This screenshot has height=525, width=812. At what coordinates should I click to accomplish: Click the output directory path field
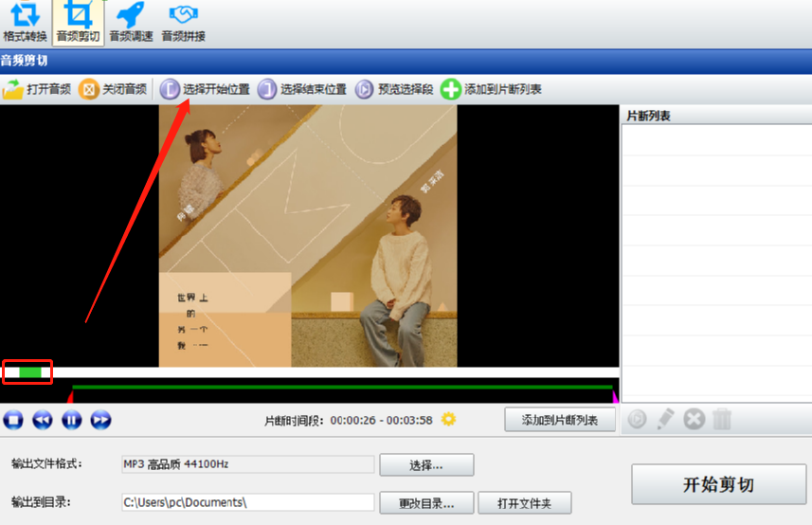point(247,502)
